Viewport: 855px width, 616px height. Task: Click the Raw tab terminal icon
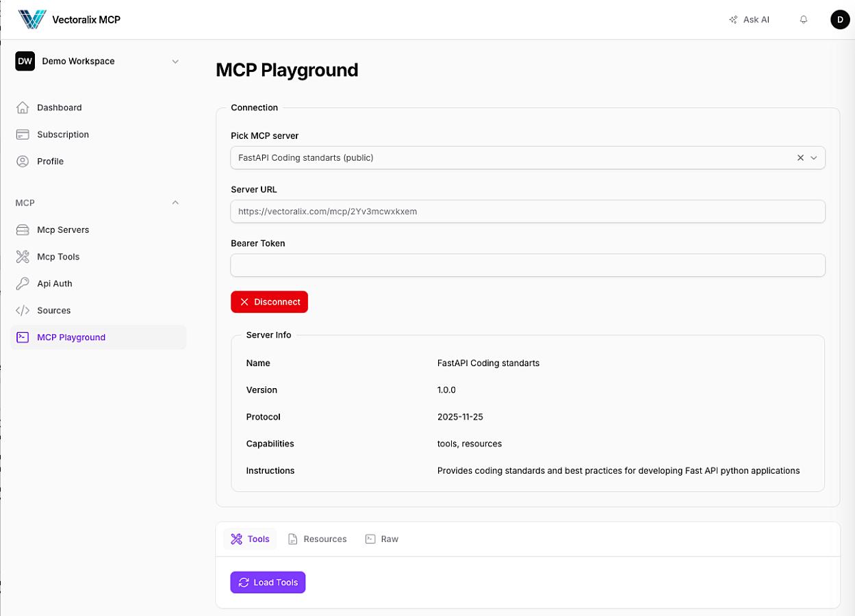370,539
